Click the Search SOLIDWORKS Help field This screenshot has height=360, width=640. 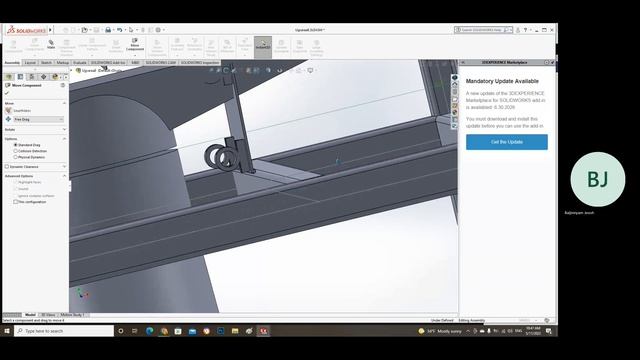(x=483, y=30)
